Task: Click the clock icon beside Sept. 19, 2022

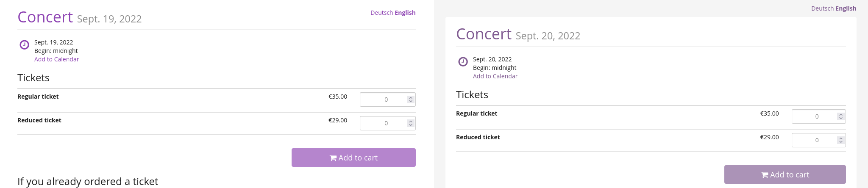Action: tap(25, 44)
